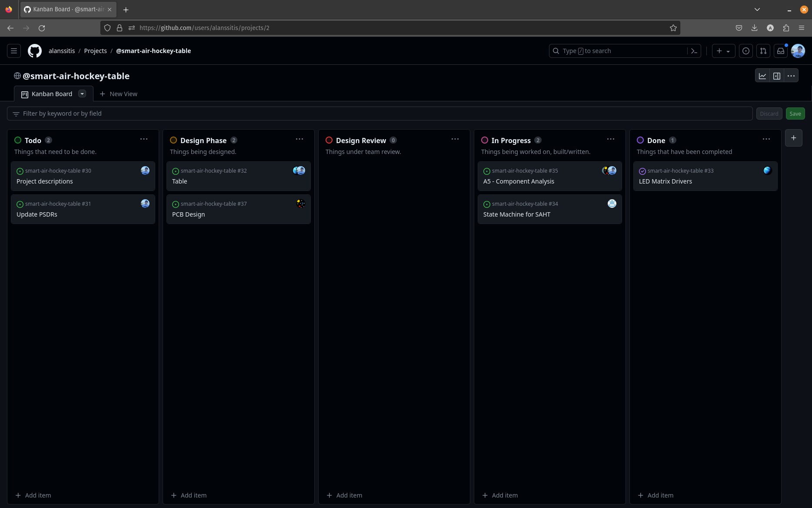This screenshot has height=508, width=812.
Task: Click the Discard button
Action: coord(769,114)
